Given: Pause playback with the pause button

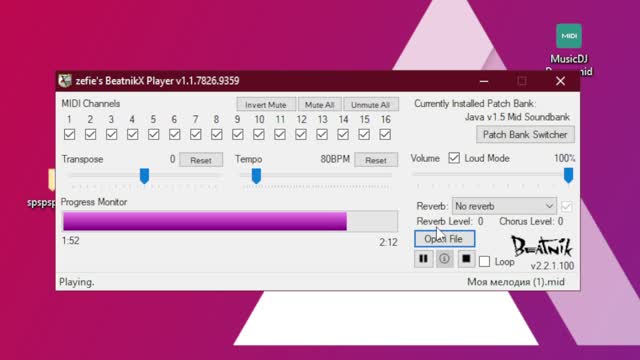Looking at the screenshot, I should click(x=423, y=259).
